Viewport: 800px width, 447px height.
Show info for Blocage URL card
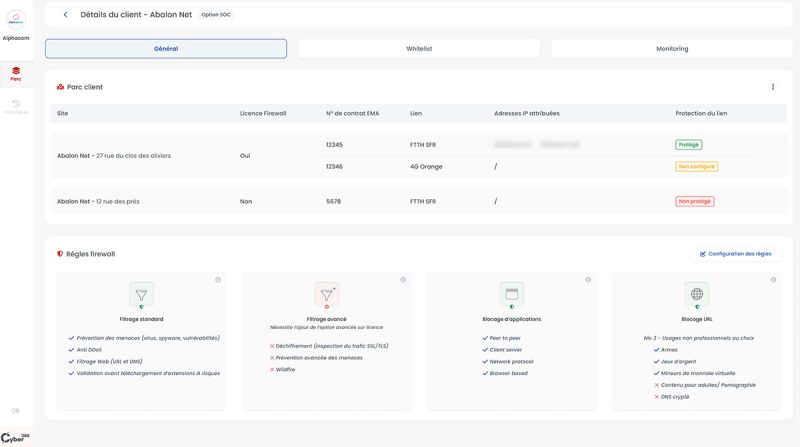point(773,280)
